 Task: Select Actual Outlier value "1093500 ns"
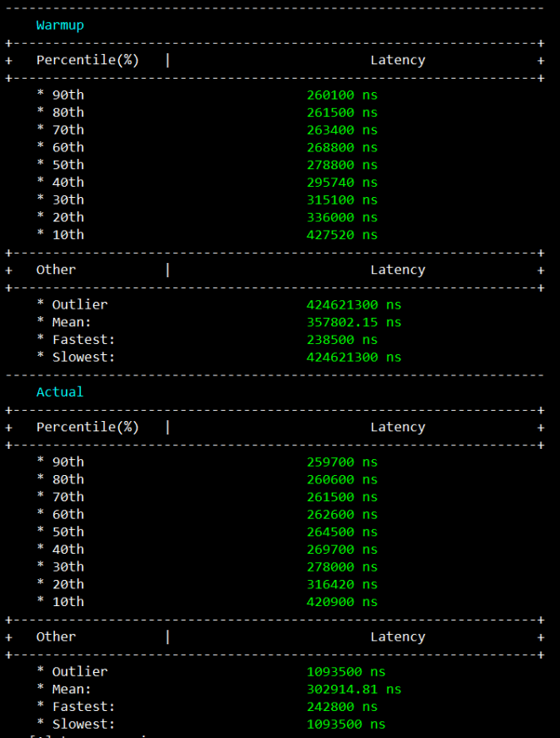(x=346, y=671)
